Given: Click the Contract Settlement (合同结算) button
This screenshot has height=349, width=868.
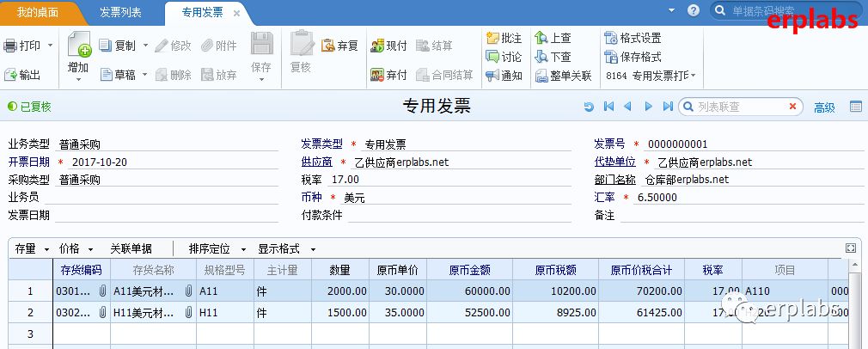Looking at the screenshot, I should click(x=444, y=75).
